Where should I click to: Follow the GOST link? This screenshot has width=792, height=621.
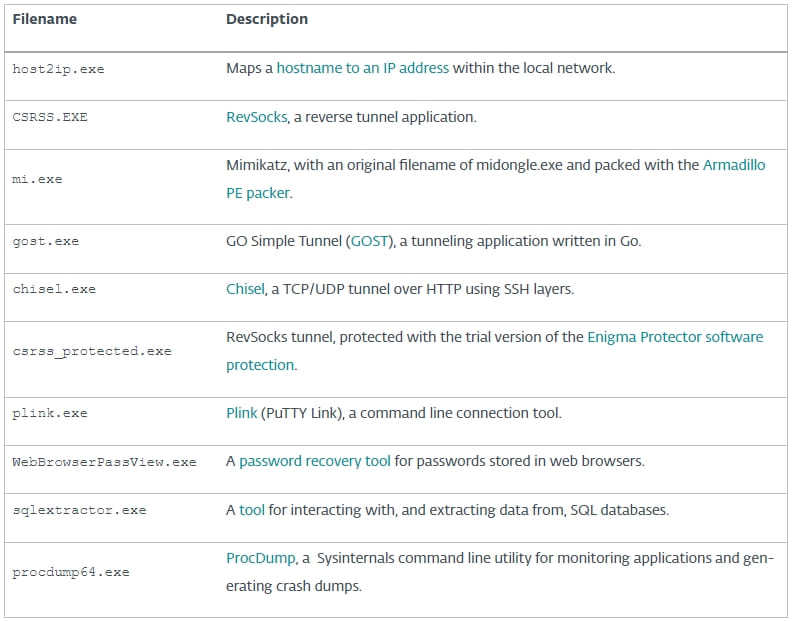coord(363,241)
